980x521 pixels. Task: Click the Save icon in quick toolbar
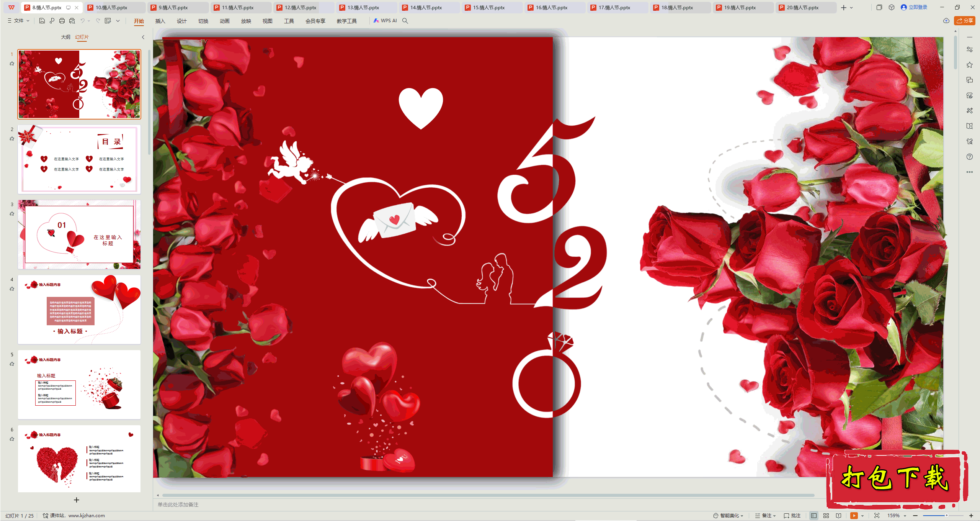point(42,21)
